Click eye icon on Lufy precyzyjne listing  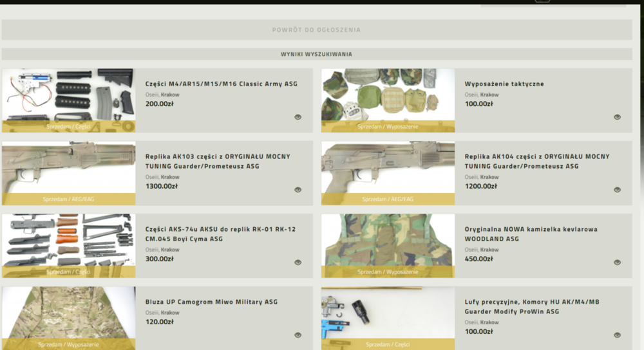(x=618, y=335)
